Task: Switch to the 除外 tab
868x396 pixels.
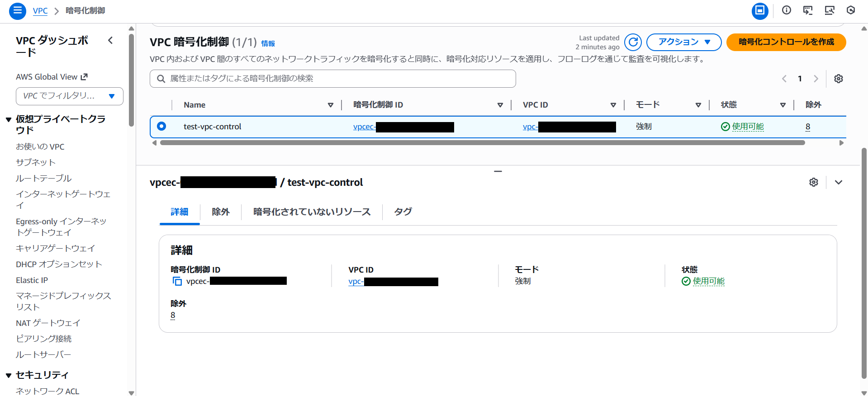Action: [221, 212]
